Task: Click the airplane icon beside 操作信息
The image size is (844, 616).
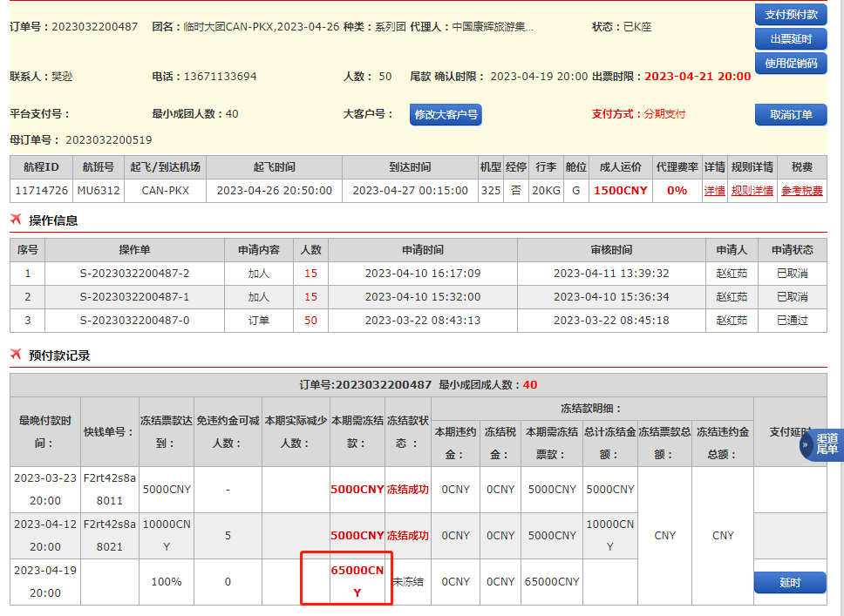Action: click(x=16, y=220)
